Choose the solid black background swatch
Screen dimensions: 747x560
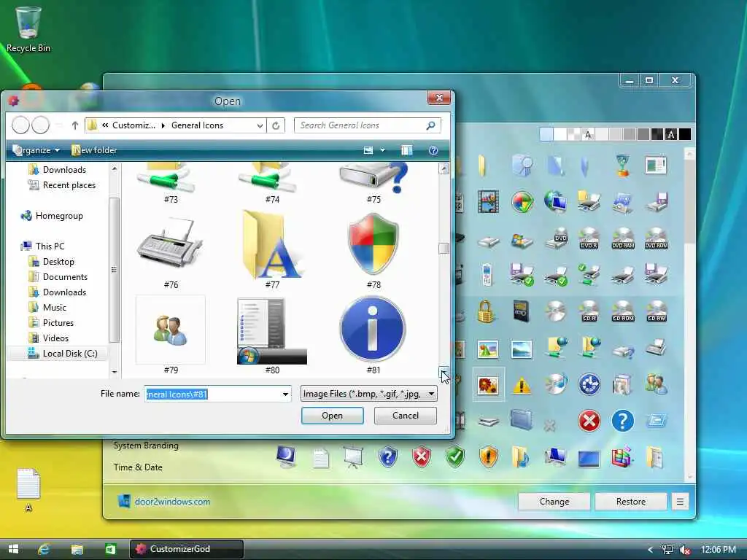coord(684,135)
